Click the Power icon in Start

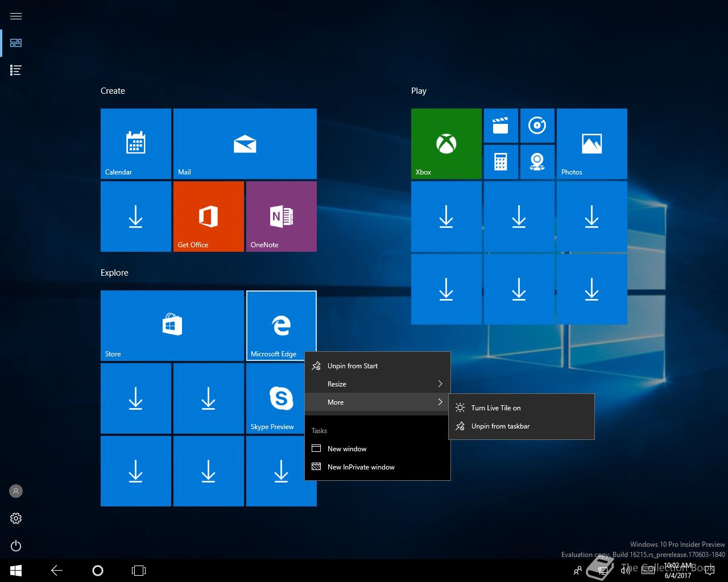(x=16, y=546)
